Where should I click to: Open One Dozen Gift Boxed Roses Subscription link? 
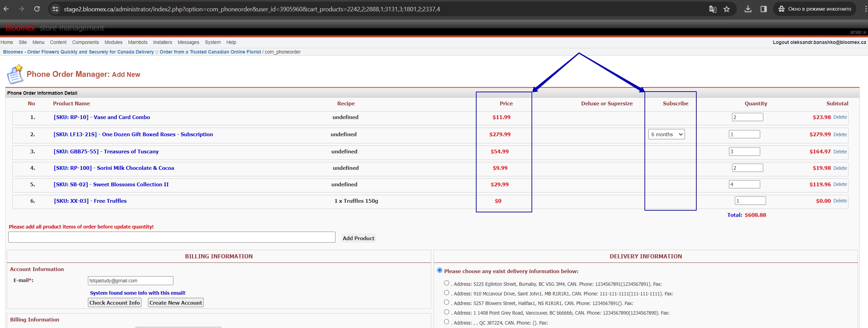[133, 134]
